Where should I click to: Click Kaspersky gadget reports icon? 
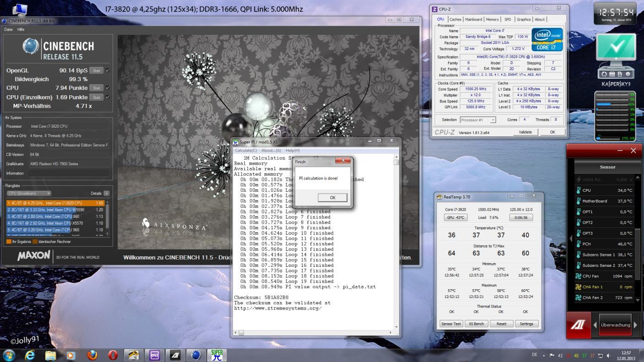click(x=619, y=74)
